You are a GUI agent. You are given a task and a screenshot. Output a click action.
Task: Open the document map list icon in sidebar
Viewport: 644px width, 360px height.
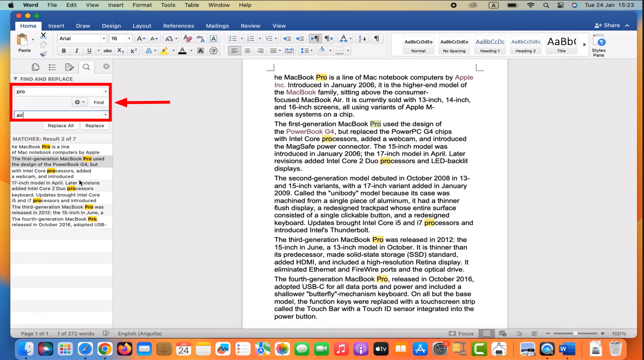(52, 67)
